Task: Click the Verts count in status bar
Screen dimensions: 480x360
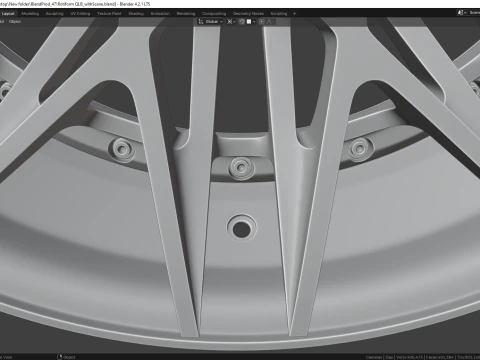Action: point(410,357)
